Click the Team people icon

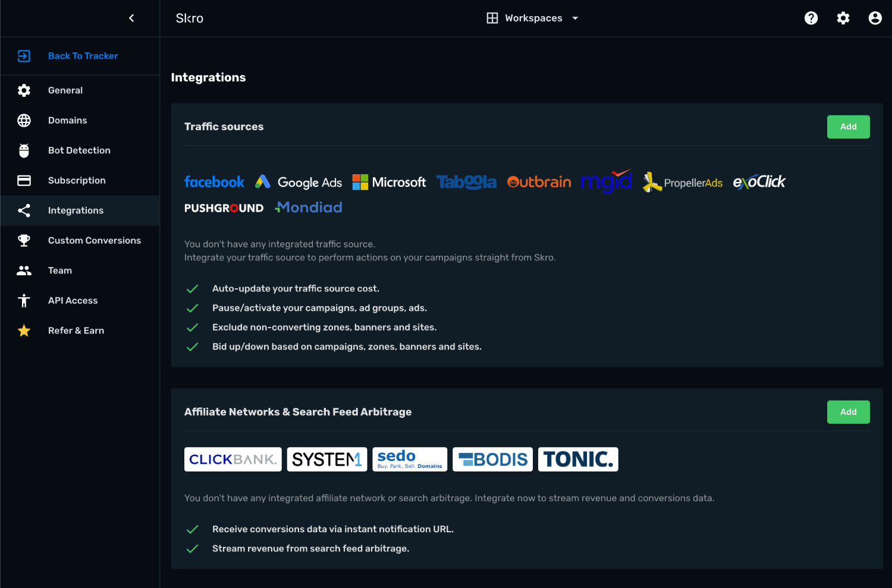24,271
